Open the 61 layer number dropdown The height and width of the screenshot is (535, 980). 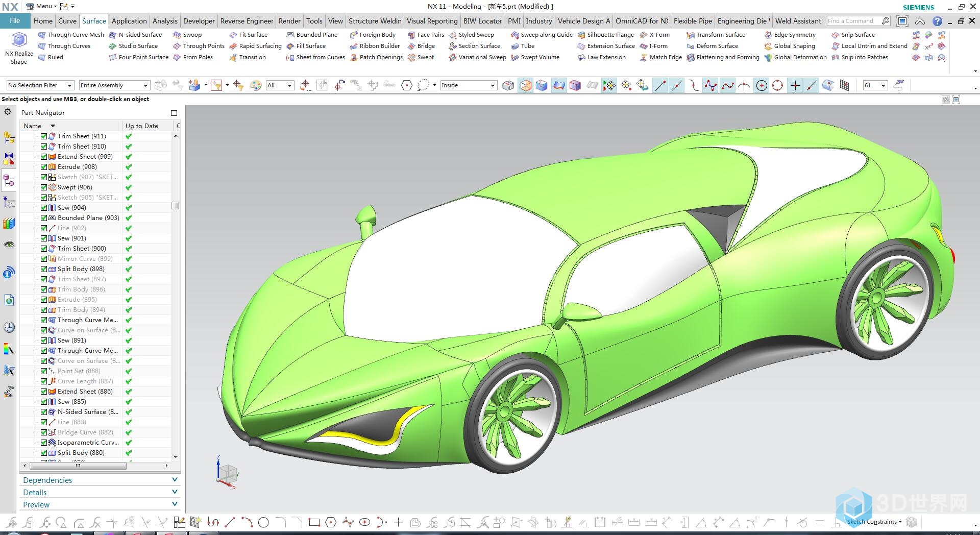875,85
